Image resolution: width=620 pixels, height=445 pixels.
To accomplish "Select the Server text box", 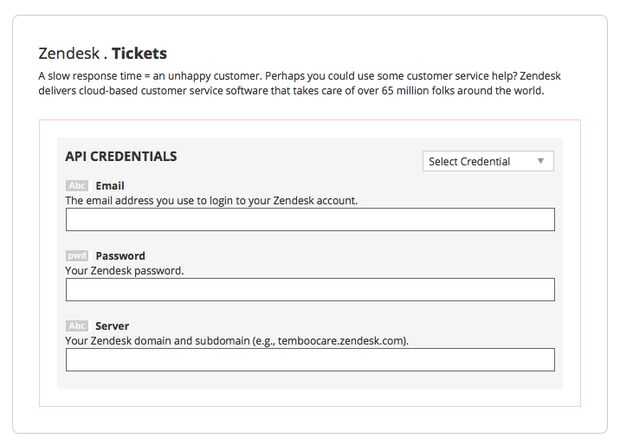I will (x=310, y=360).
